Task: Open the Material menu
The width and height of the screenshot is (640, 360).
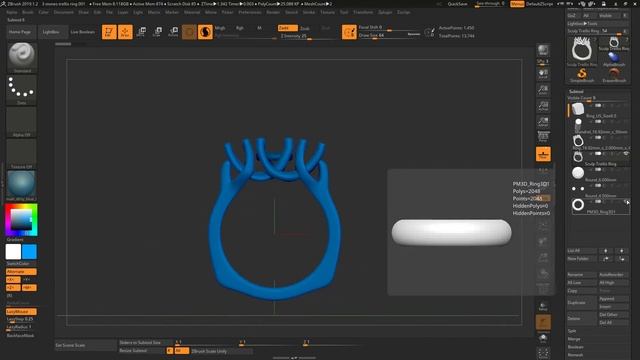Action: point(192,12)
